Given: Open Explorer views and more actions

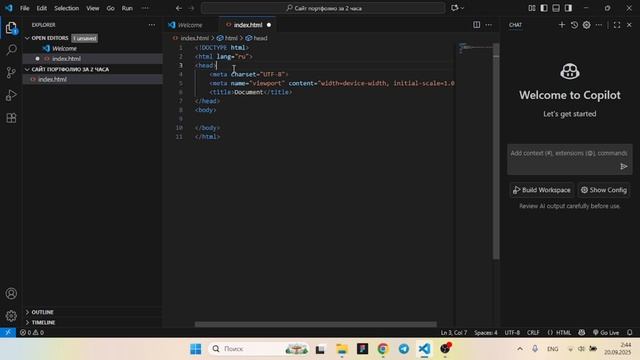Looking at the screenshot, I should tap(152, 25).
